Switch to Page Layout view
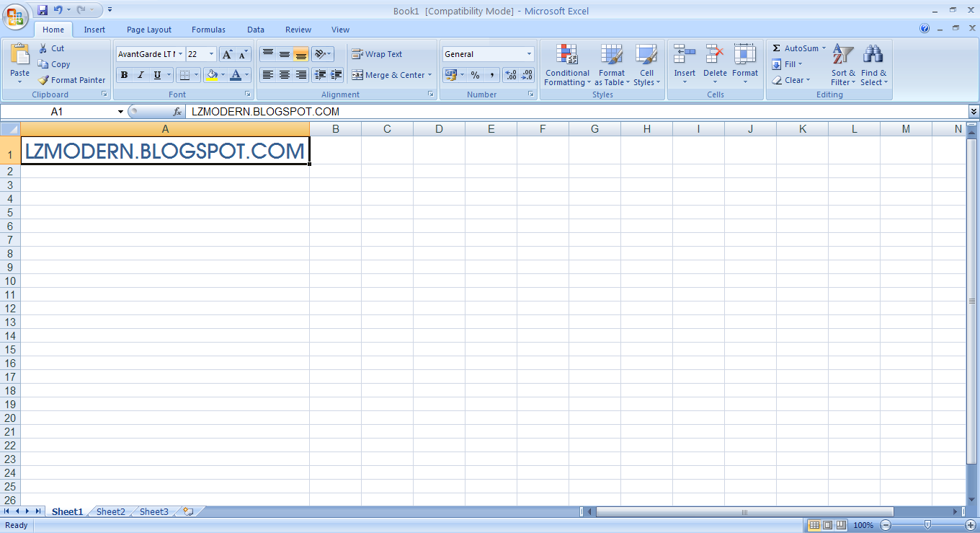This screenshot has height=533, width=980. click(827, 525)
